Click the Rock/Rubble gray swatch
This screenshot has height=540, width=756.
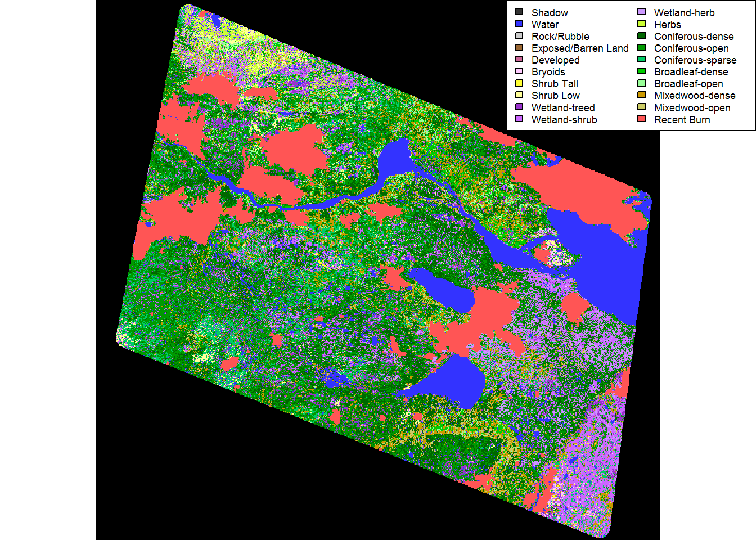coord(519,35)
